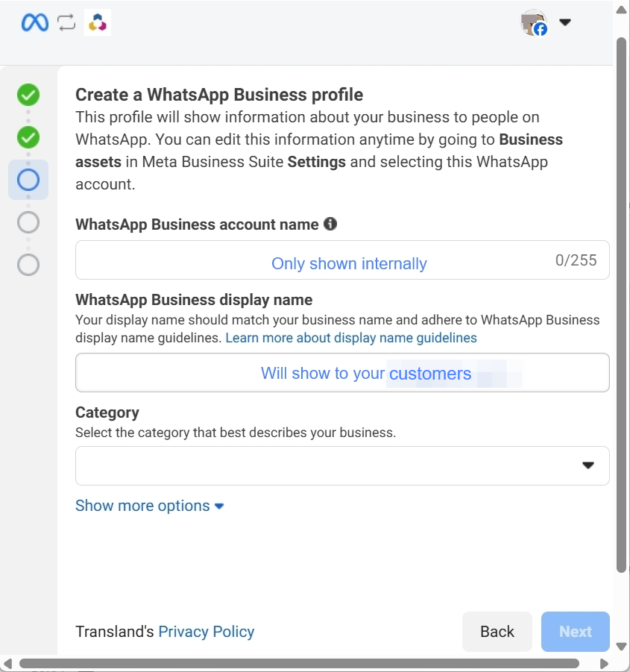Select the current third step circle

[28, 180]
